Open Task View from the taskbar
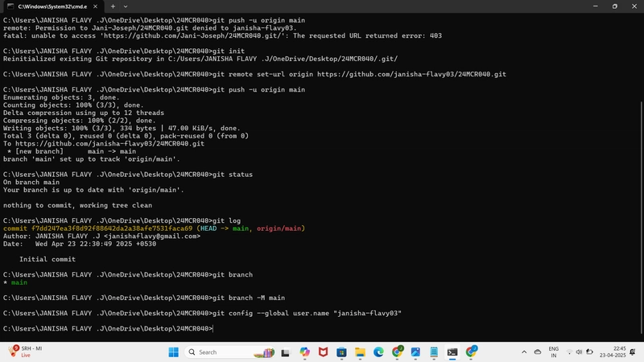644x362 pixels. pos(286,352)
